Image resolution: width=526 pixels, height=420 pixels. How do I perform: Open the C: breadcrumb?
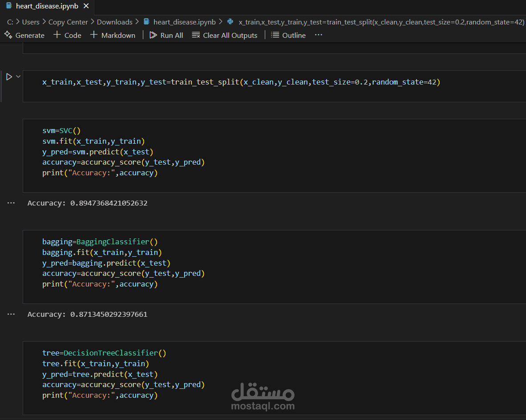(10, 22)
